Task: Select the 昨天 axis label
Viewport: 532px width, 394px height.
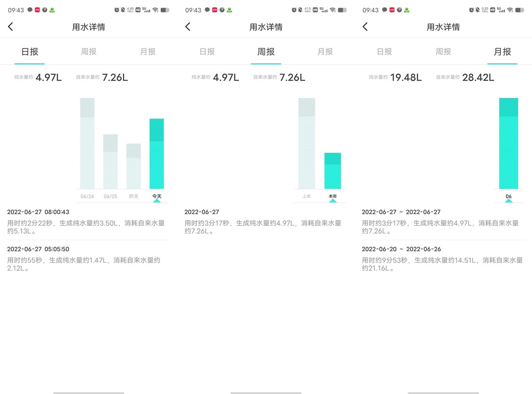Action: (x=133, y=196)
